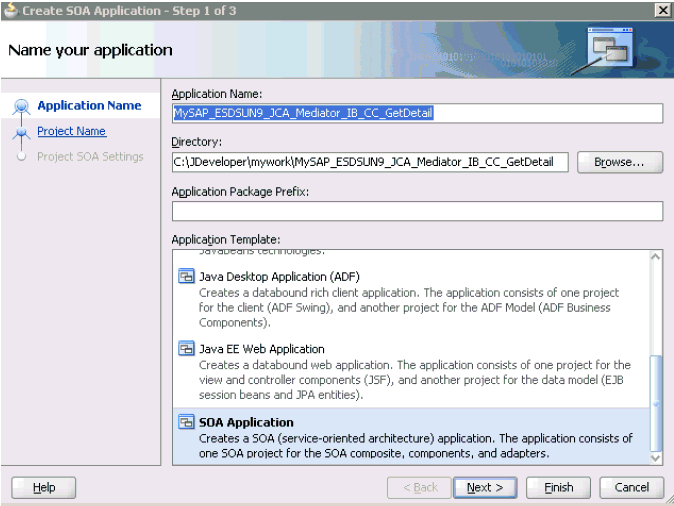Click the Project Name step node icon

click(x=21, y=134)
